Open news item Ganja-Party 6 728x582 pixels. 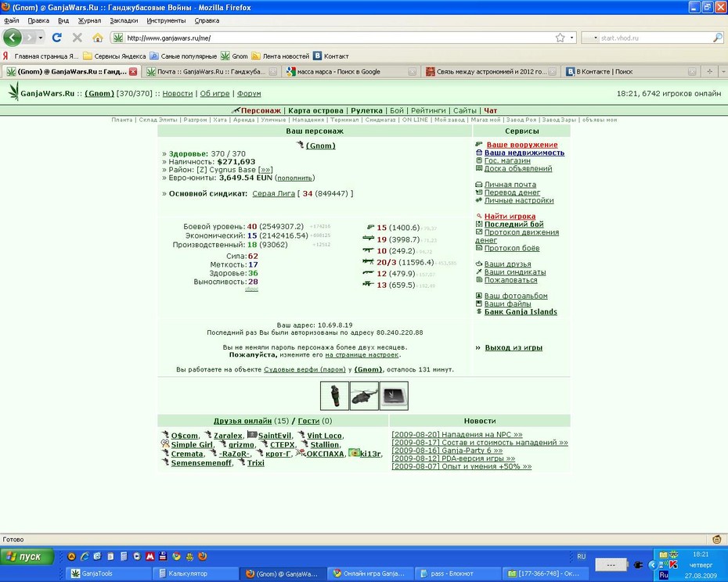(447, 451)
